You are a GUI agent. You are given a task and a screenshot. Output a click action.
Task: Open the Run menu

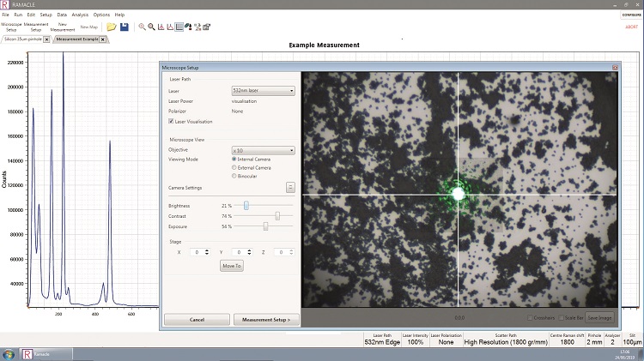[x=18, y=15]
